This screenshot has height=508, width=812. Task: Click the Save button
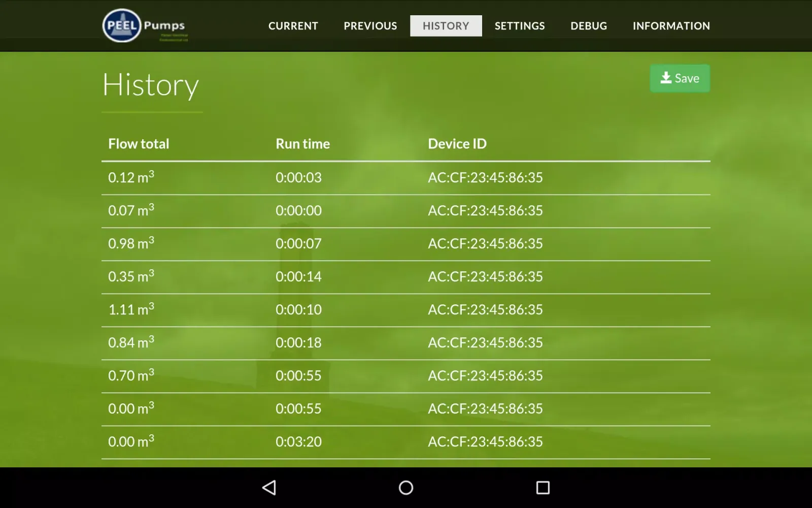coord(680,78)
